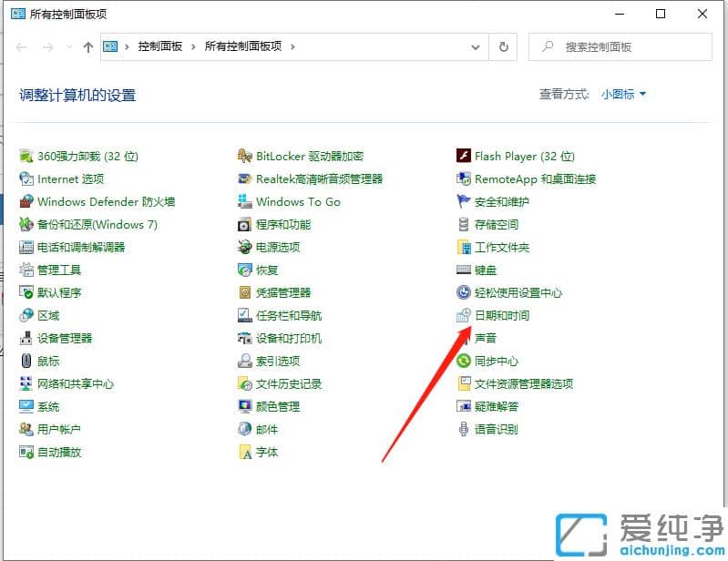Open the 用户帐户 link
The height and width of the screenshot is (561, 728).
click(59, 430)
